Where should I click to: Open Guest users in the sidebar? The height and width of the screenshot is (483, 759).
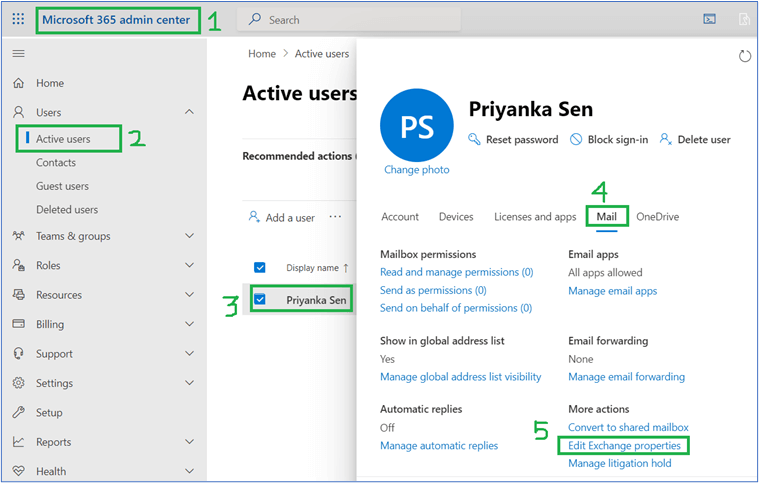pos(62,186)
